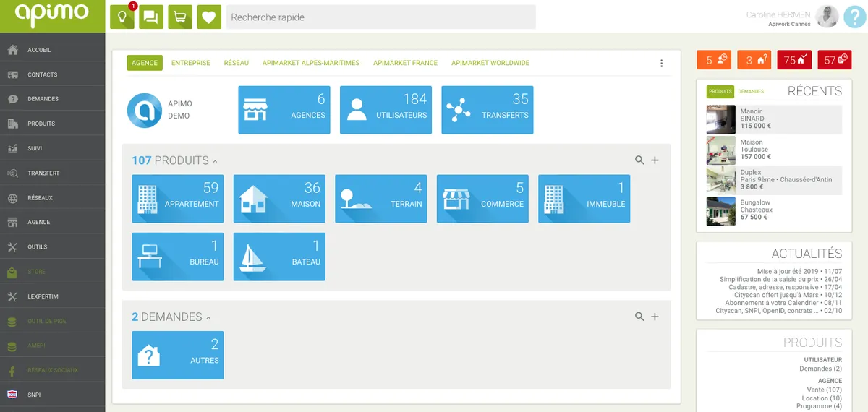Viewport: 868px width, 412px height.
Task: Add a demande with the plus icon
Action: coord(655,317)
